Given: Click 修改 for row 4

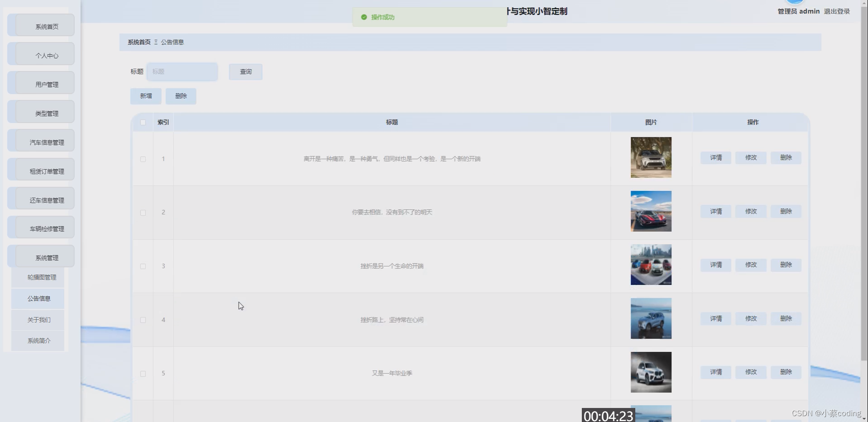Looking at the screenshot, I should pos(751,318).
